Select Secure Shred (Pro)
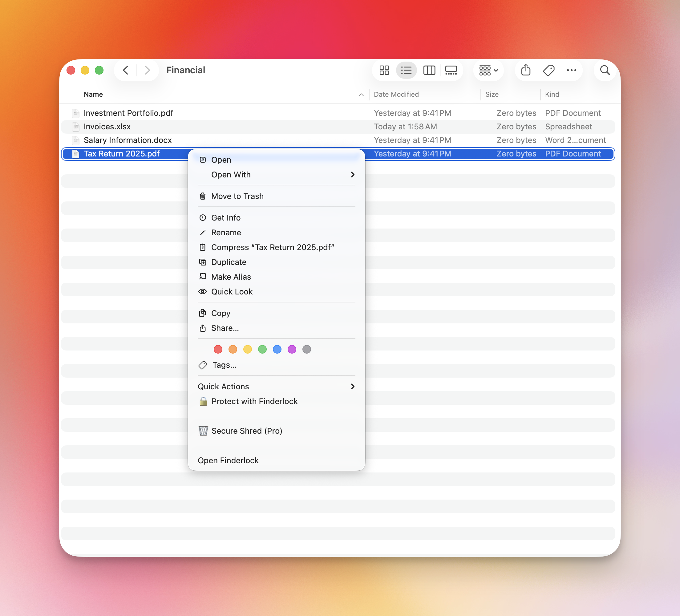Screen dimensions: 680x616 coord(247,431)
